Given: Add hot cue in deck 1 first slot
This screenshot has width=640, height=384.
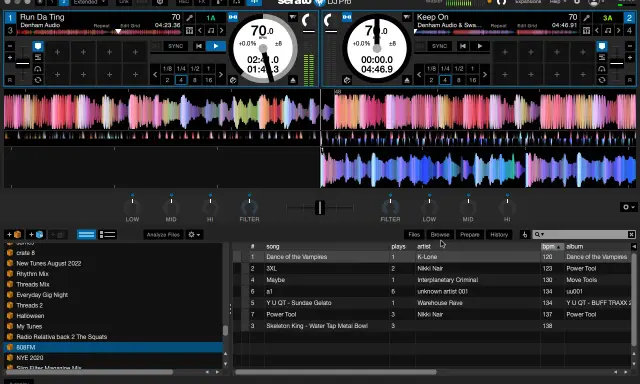Looking at the screenshot, I should click(57, 52).
